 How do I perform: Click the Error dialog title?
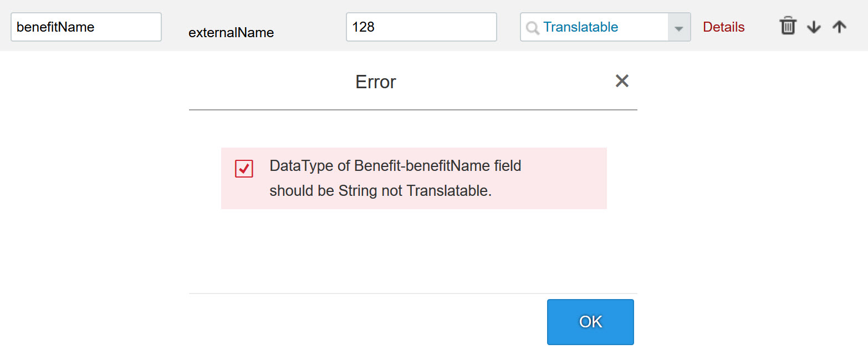pos(376,82)
